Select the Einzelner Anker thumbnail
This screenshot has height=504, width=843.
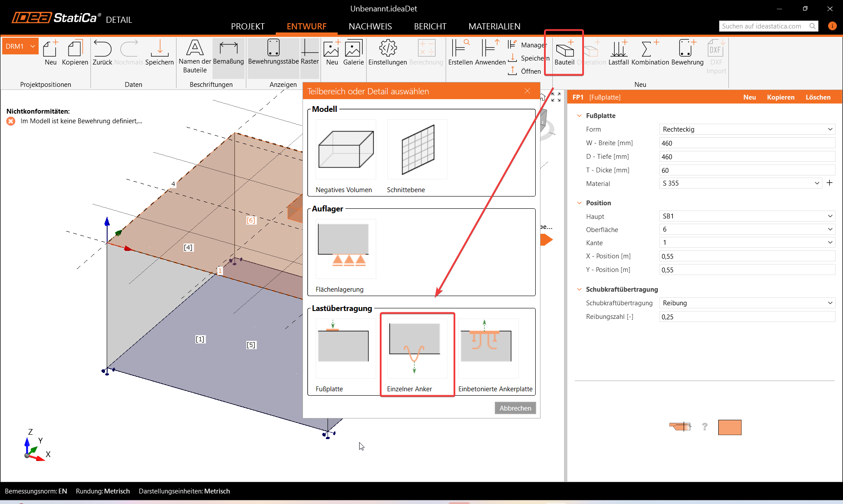(x=417, y=349)
